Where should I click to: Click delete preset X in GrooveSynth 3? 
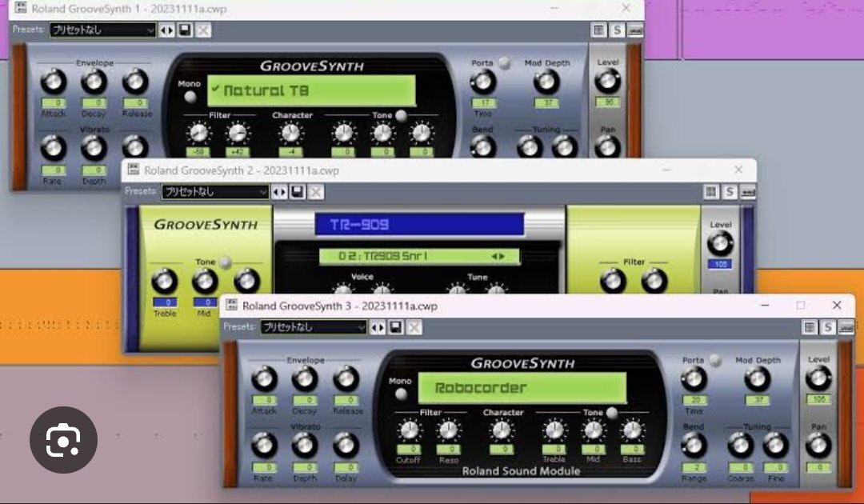414,327
